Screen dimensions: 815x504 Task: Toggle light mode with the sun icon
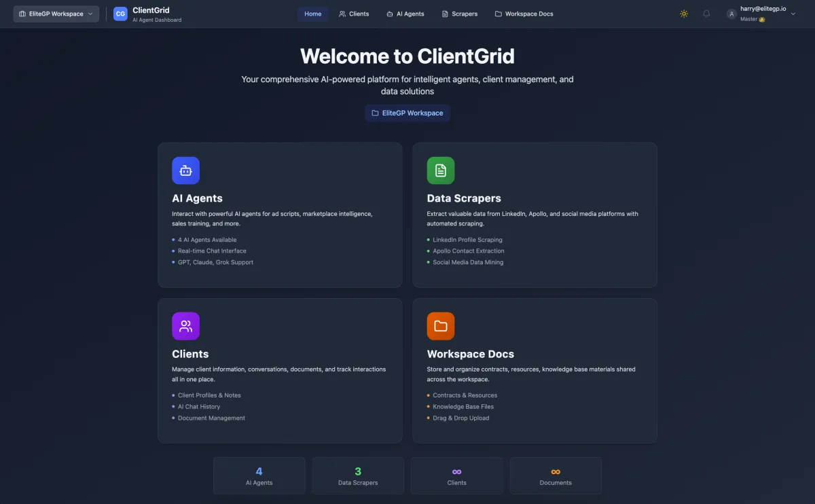684,14
